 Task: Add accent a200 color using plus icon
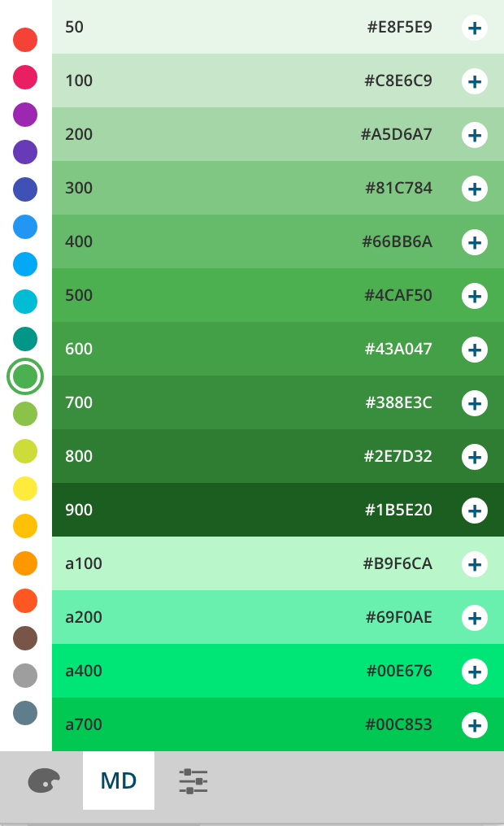(x=475, y=618)
